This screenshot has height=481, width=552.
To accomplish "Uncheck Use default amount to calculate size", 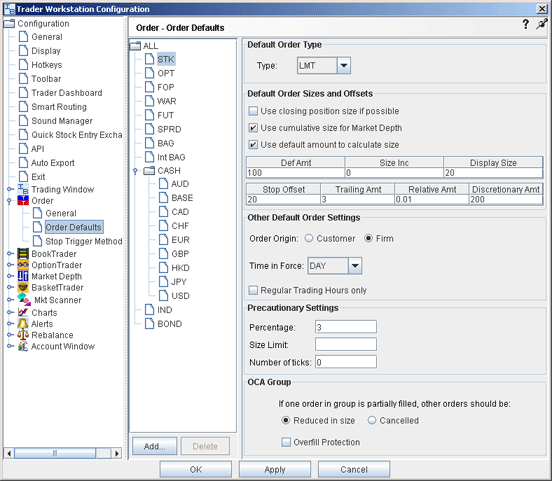I will [x=253, y=145].
